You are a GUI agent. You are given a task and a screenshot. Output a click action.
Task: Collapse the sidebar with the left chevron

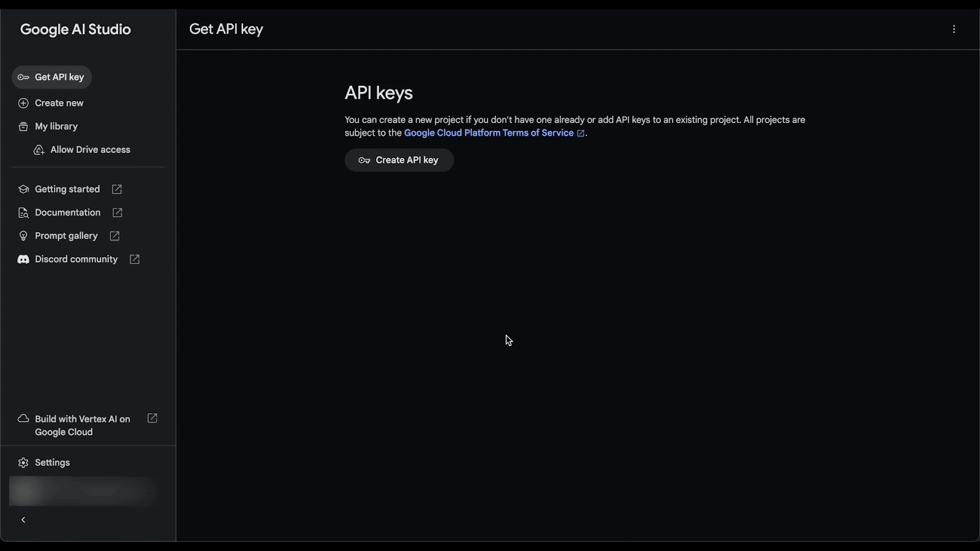coord(23,520)
